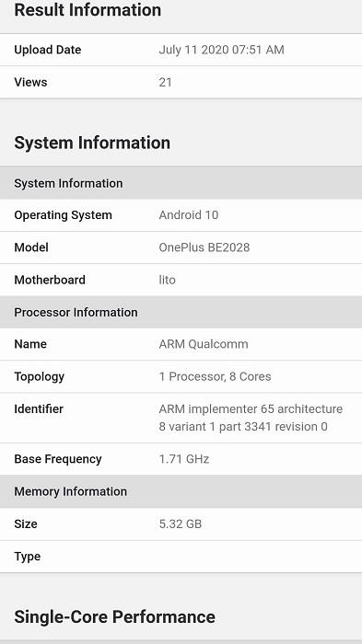Click the ARM implementer 65 identifier text
Image resolution: width=362 pixels, height=644 pixels.
tap(251, 418)
